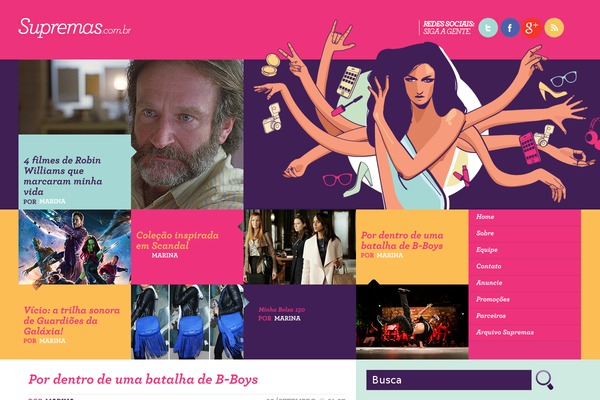Open the Contato menu link

pos(489,266)
